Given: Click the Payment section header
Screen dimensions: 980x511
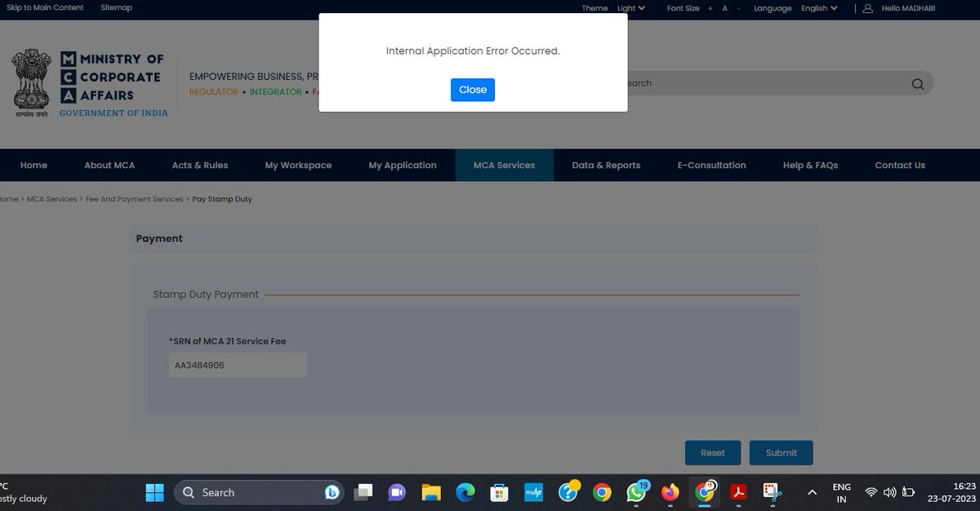Looking at the screenshot, I should pyautogui.click(x=473, y=239).
